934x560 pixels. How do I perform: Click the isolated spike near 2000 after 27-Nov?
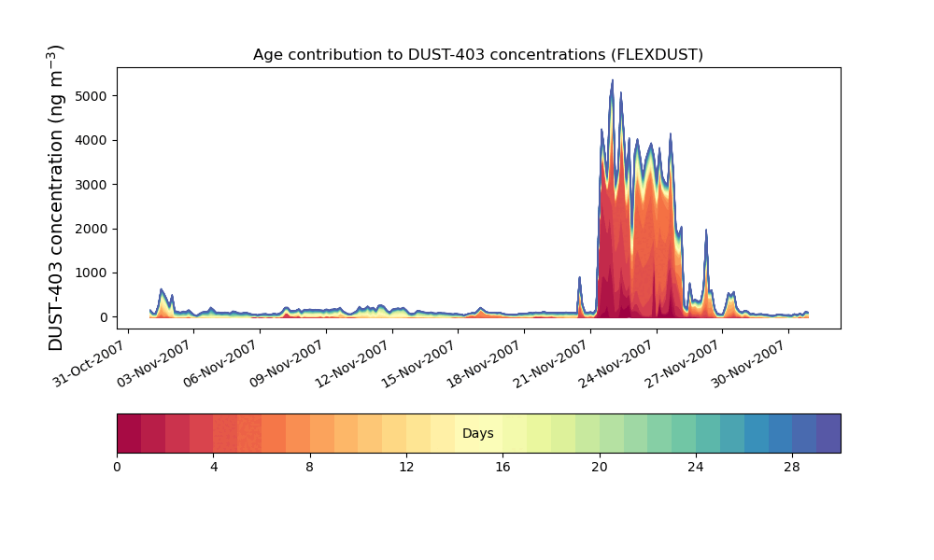[x=706, y=231]
